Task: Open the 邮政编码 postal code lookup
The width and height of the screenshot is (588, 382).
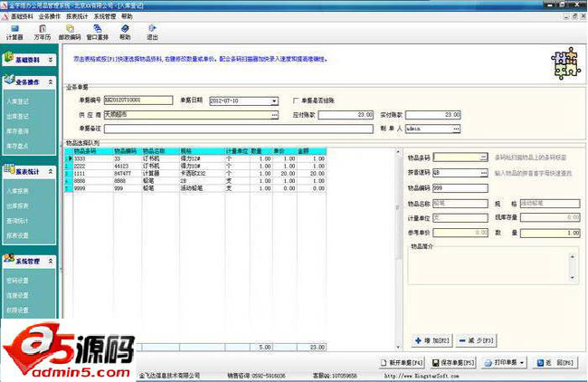Action: 70,33
